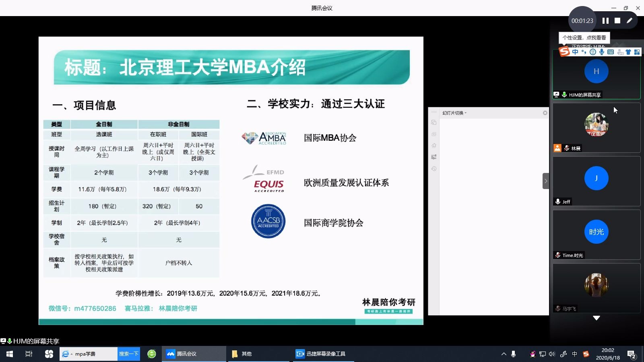644x362 pixels.
Task: Click the custom animation star icon
Action: [434, 146]
